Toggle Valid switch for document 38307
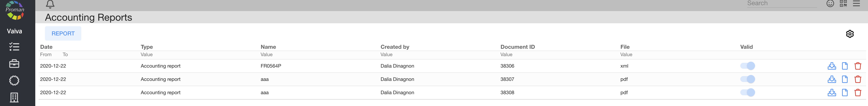The height and width of the screenshot is (106, 868). [x=747, y=79]
